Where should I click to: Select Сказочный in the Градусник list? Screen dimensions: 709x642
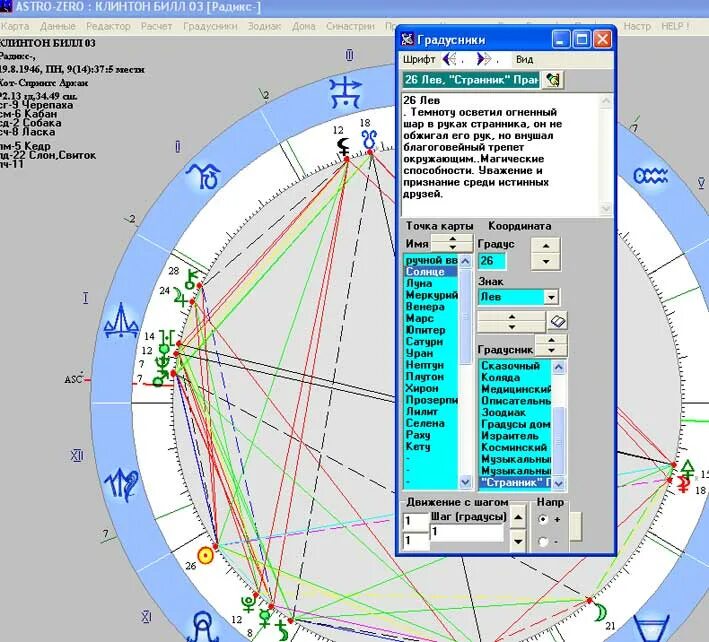[x=515, y=366]
